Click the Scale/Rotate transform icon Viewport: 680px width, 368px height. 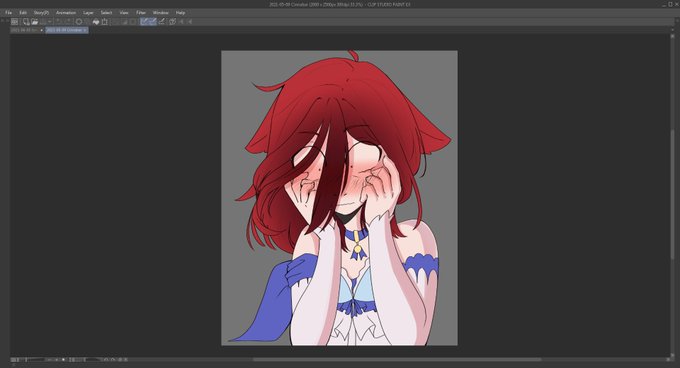(105, 22)
